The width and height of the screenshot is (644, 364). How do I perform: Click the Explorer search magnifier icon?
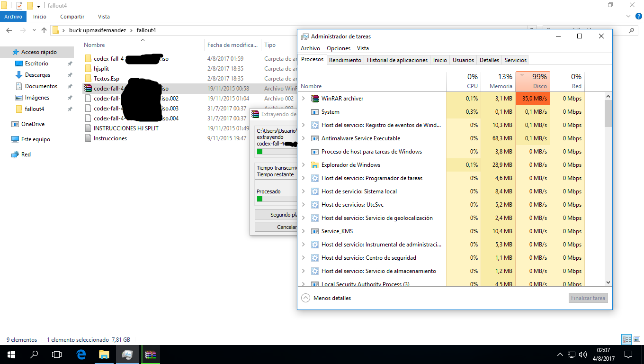(632, 30)
